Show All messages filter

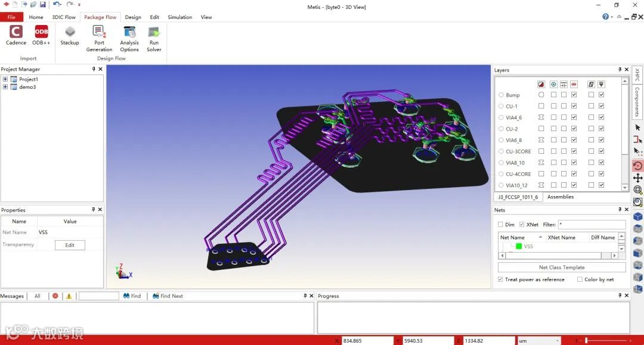coord(38,296)
